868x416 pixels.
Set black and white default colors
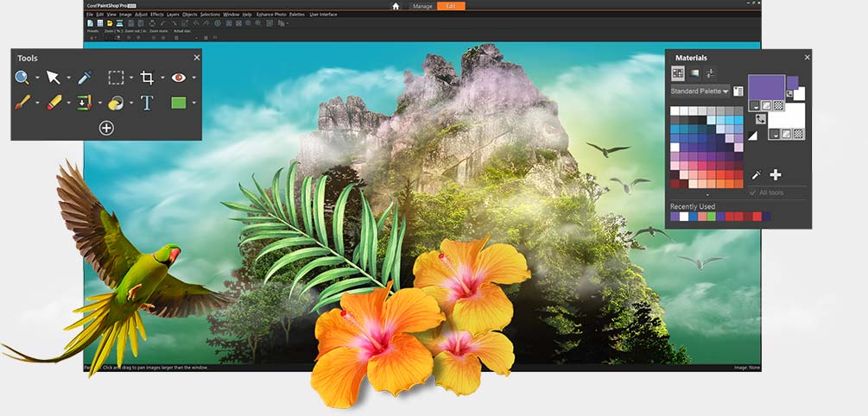click(752, 136)
